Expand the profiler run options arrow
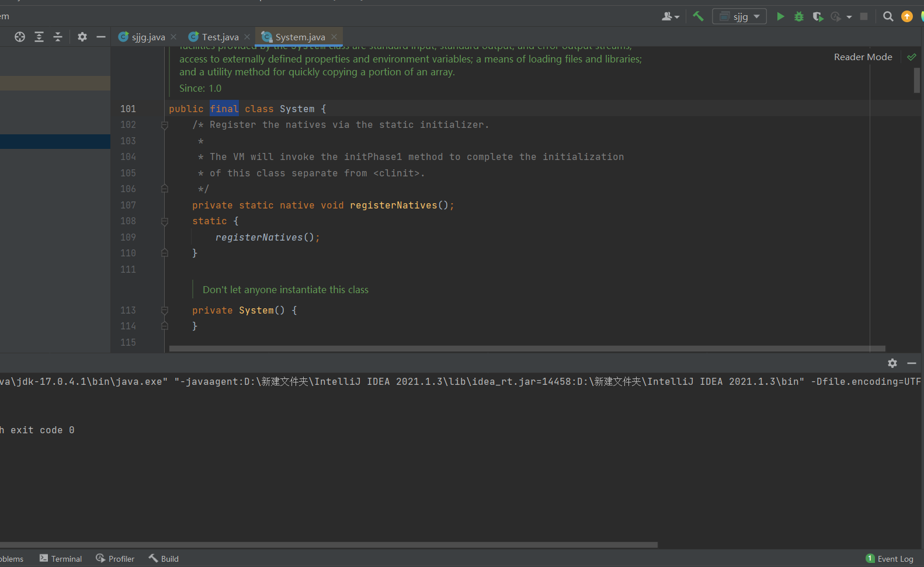This screenshot has height=567, width=924. [849, 17]
